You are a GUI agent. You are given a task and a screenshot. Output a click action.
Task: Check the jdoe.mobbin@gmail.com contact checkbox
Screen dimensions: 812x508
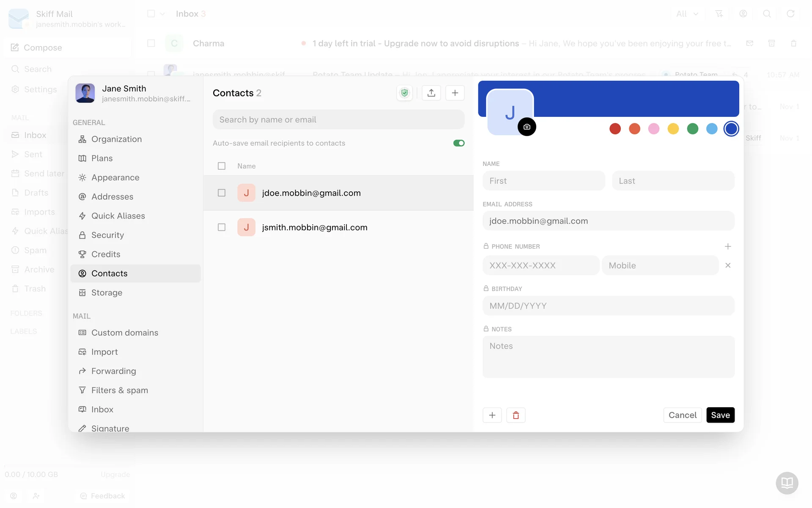pos(222,193)
